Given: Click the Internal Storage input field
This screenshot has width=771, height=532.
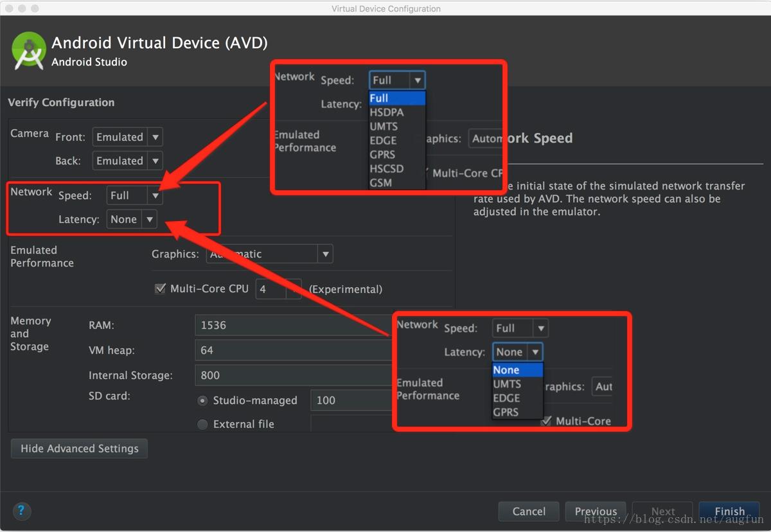Looking at the screenshot, I should (292, 375).
